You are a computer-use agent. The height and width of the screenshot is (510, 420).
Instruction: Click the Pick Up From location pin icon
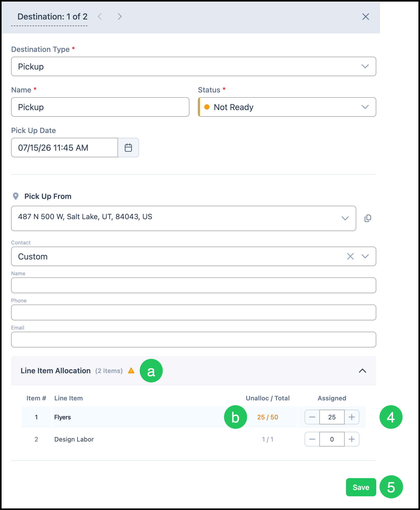[x=16, y=196]
